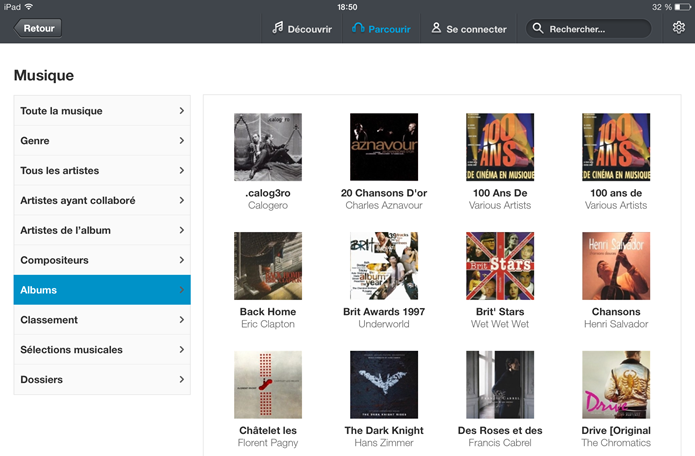The width and height of the screenshot is (695, 456).
Task: Expand chevron on Artistes de l'album row
Action: (182, 230)
